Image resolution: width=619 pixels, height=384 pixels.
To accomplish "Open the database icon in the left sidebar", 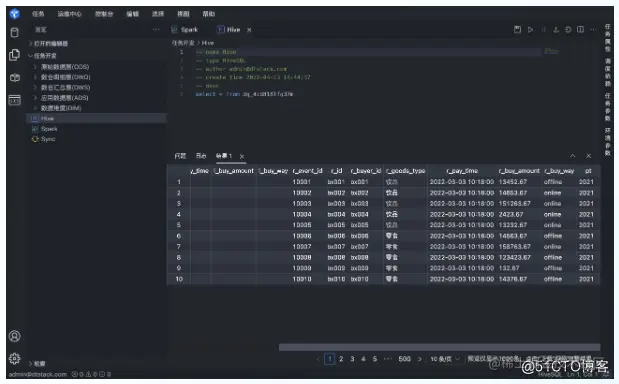I will pyautogui.click(x=15, y=32).
